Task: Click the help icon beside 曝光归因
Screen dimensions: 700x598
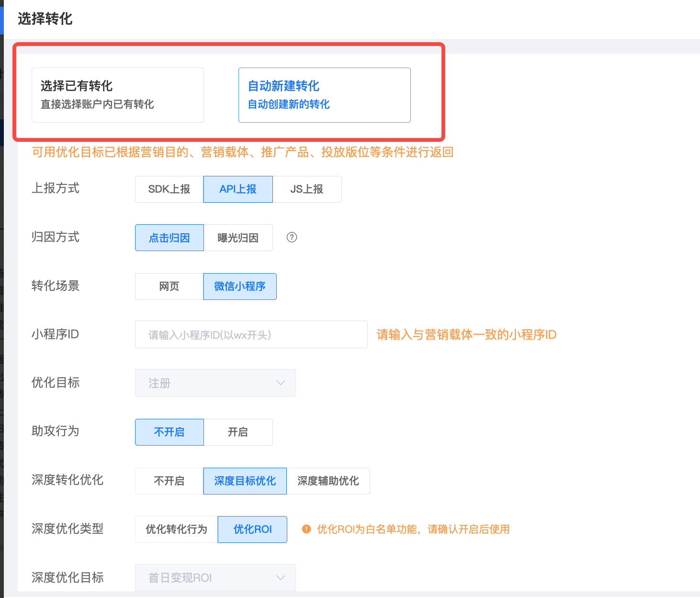Action: (292, 237)
